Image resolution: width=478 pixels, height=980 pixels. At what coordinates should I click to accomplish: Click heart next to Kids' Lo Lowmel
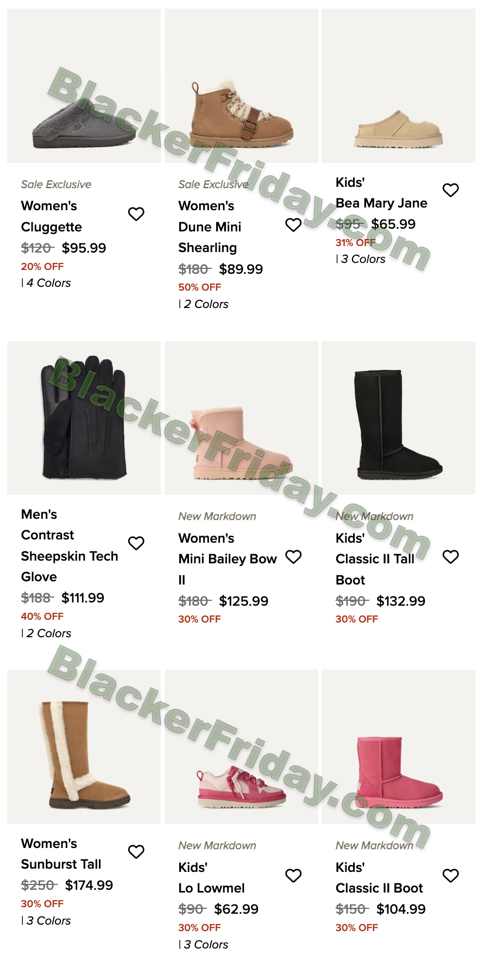pos(293,876)
